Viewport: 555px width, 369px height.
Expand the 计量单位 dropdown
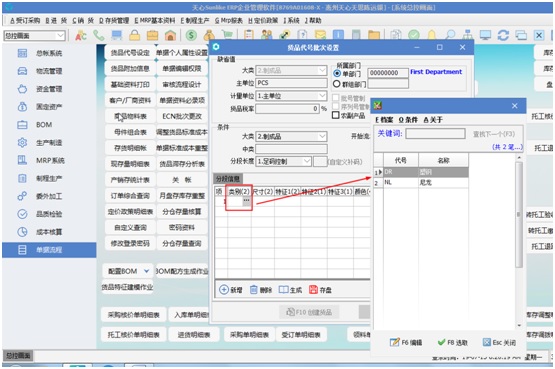click(322, 96)
